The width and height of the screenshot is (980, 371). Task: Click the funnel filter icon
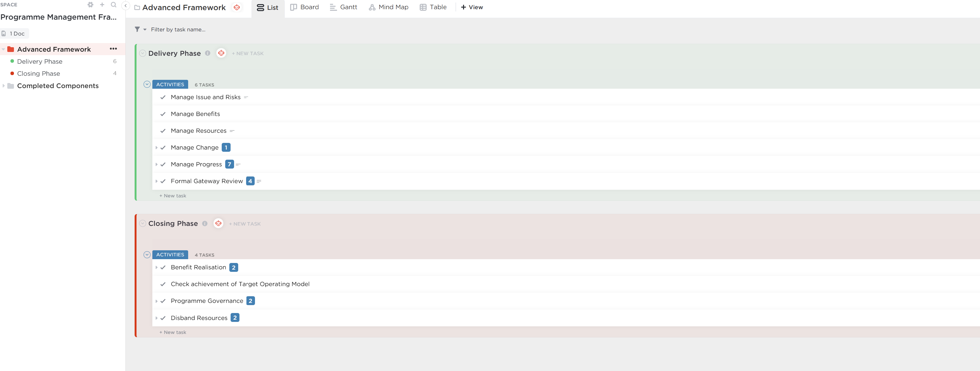[x=137, y=29]
